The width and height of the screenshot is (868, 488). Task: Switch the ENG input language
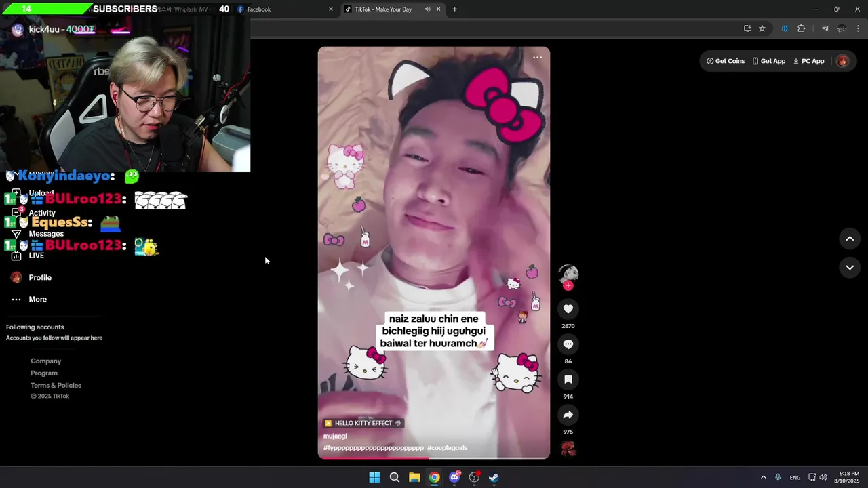point(795,477)
